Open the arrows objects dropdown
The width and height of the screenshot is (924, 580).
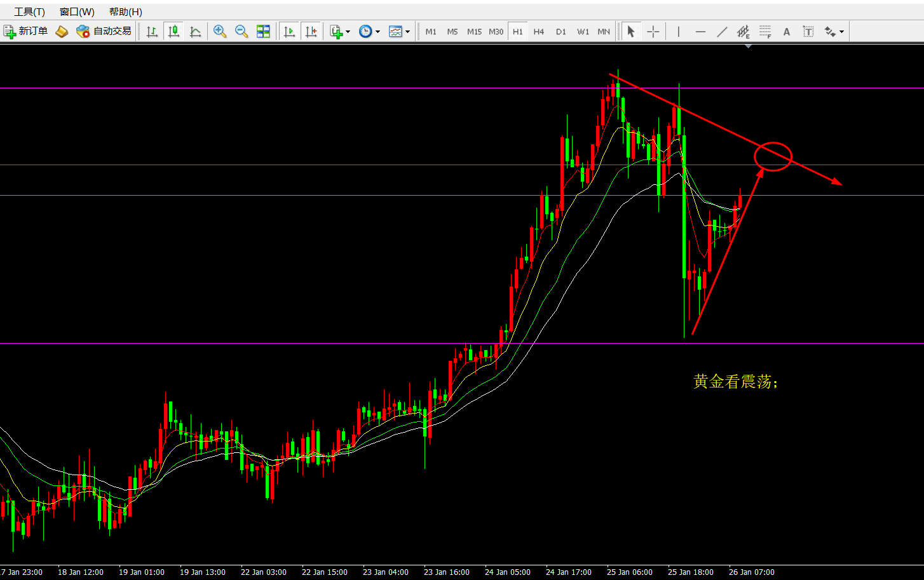click(x=834, y=31)
